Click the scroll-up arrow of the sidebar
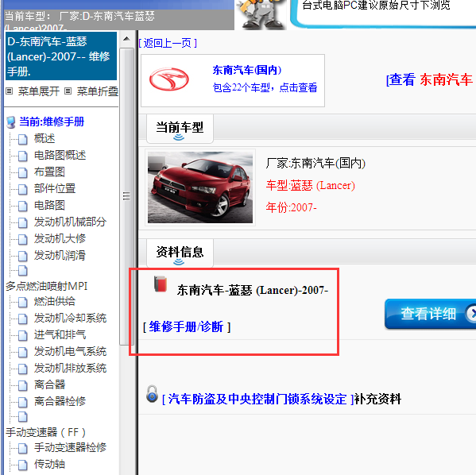The image size is (476, 475). [126, 39]
